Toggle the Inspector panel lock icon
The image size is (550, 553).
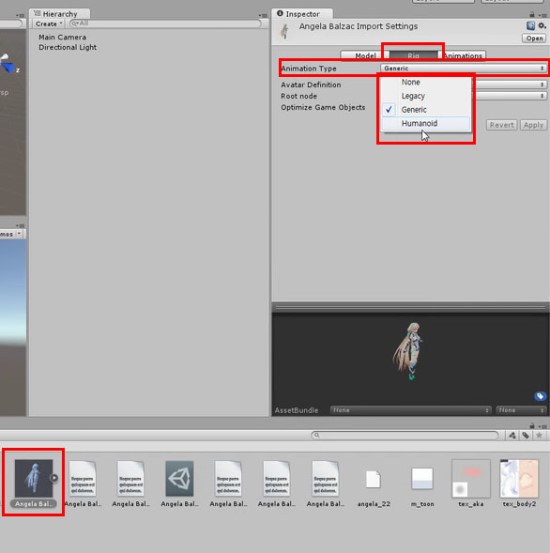click(x=532, y=14)
